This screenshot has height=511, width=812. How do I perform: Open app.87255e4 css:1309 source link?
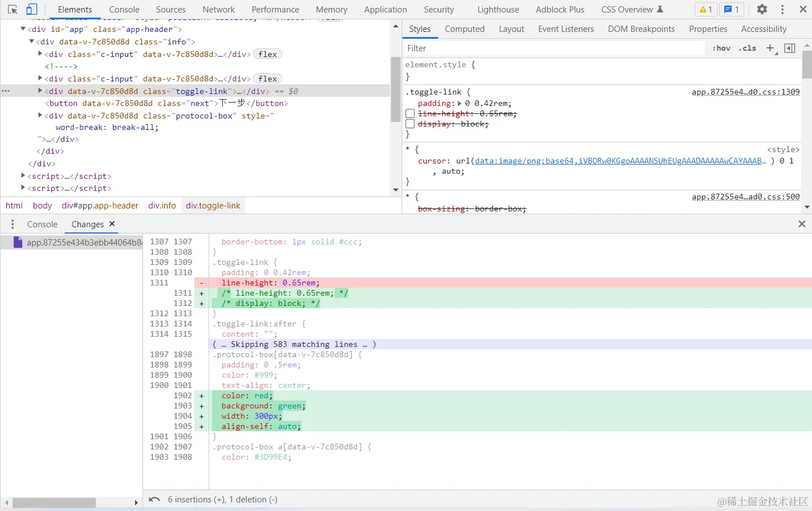tap(745, 92)
